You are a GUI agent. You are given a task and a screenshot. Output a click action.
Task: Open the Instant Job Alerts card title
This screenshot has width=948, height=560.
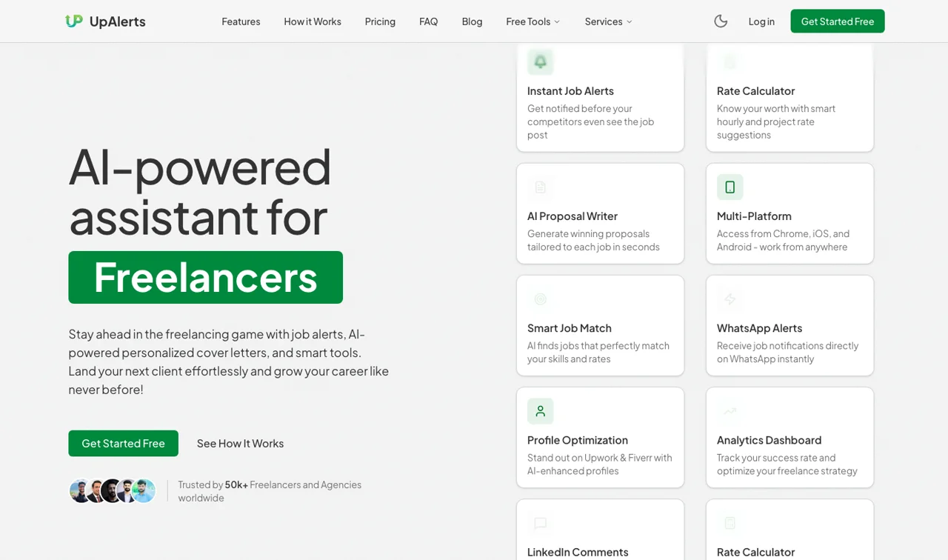pos(570,91)
